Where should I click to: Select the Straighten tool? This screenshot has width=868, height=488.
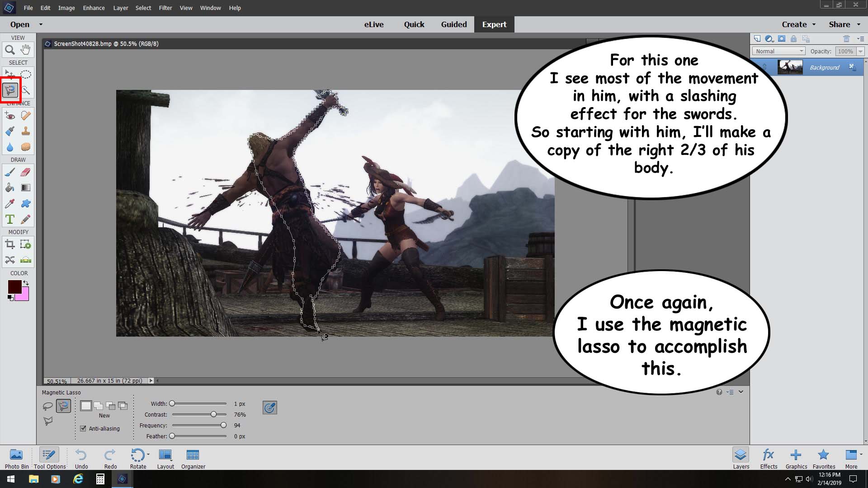26,260
